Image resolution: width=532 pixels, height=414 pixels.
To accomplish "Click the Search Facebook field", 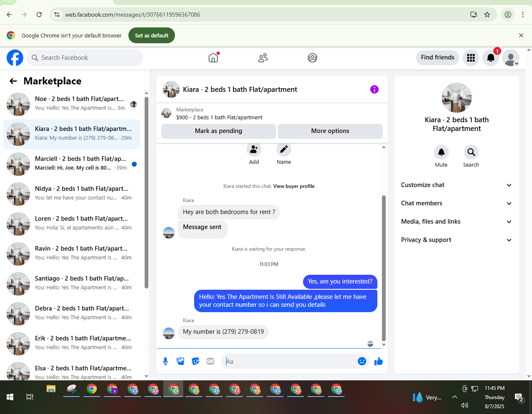I will coord(85,58).
